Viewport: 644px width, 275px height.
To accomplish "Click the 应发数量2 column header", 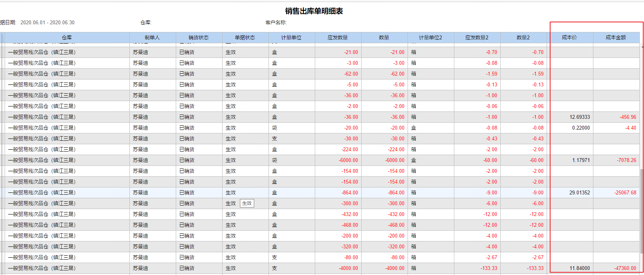I will pyautogui.click(x=477, y=37).
